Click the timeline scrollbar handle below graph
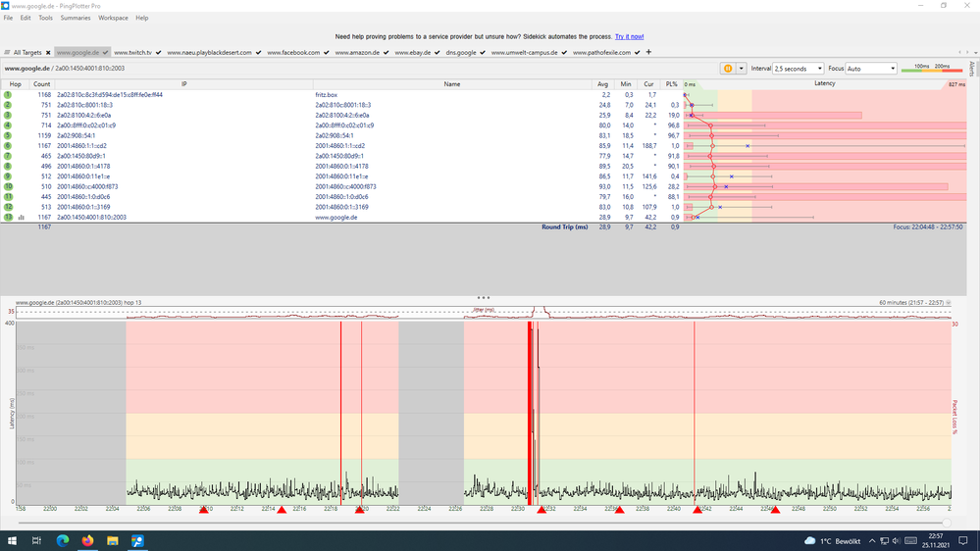This screenshot has height=551, width=980. pos(947,523)
